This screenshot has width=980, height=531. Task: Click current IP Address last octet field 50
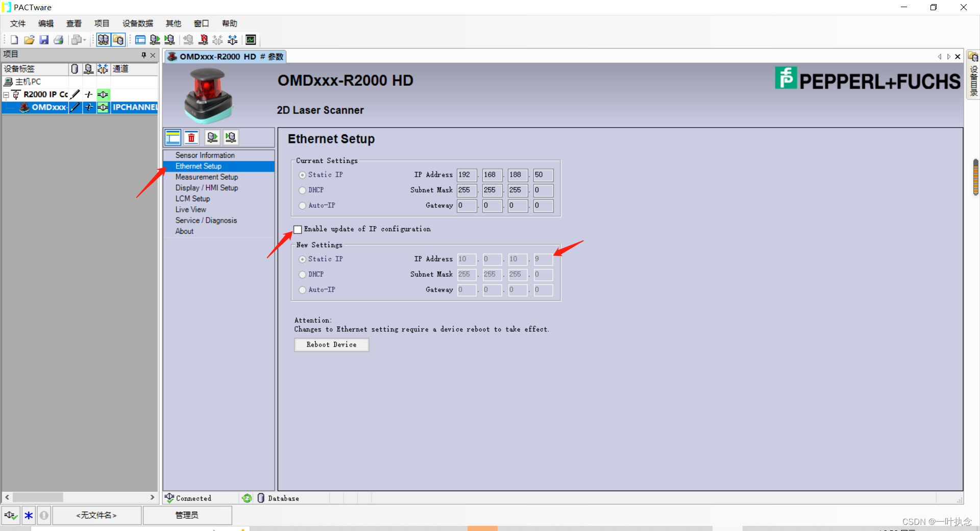tap(543, 175)
